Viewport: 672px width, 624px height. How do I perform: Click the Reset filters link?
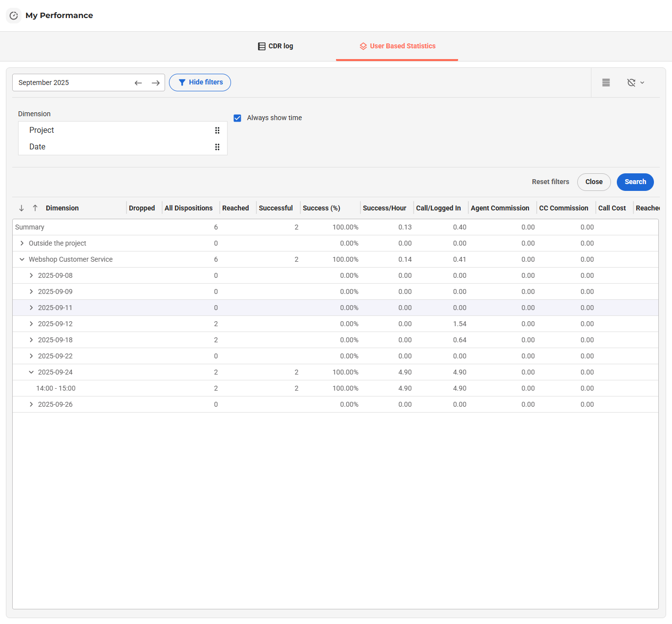pyautogui.click(x=550, y=182)
